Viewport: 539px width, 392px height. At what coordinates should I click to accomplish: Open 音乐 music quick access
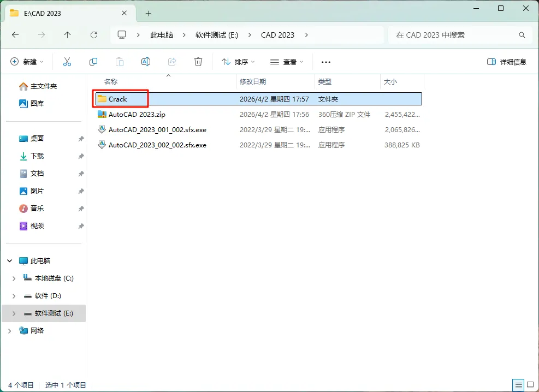coord(31,208)
